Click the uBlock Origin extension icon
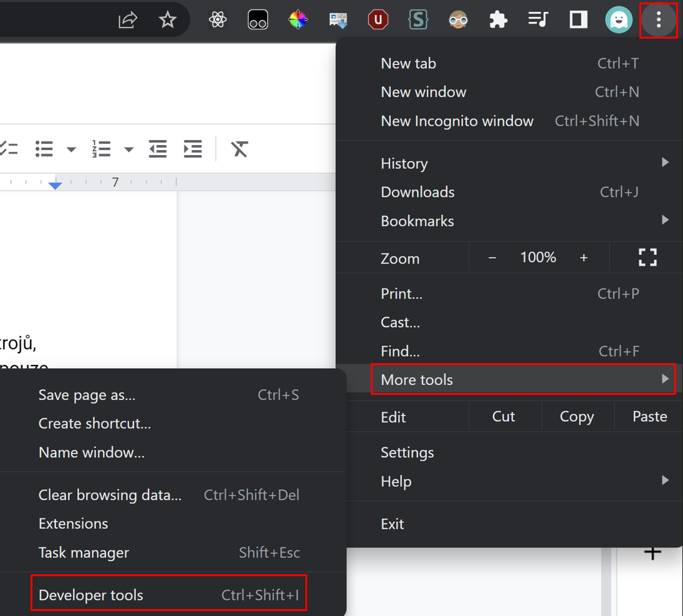The width and height of the screenshot is (683, 616). [x=378, y=21]
